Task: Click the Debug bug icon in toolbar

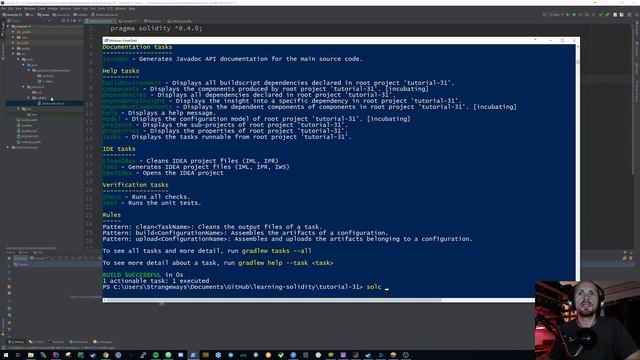Action: coord(574,14)
